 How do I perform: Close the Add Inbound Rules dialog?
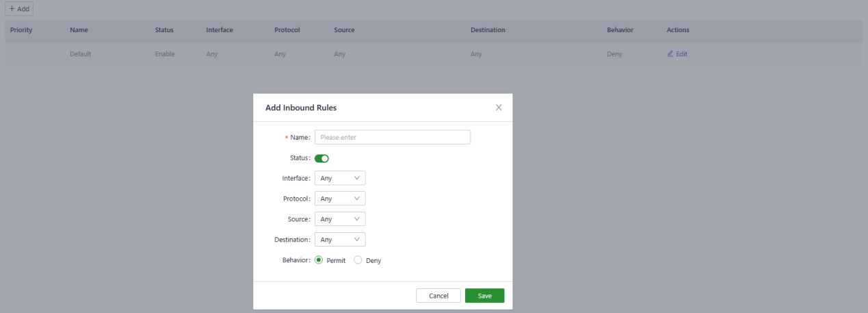click(x=499, y=108)
